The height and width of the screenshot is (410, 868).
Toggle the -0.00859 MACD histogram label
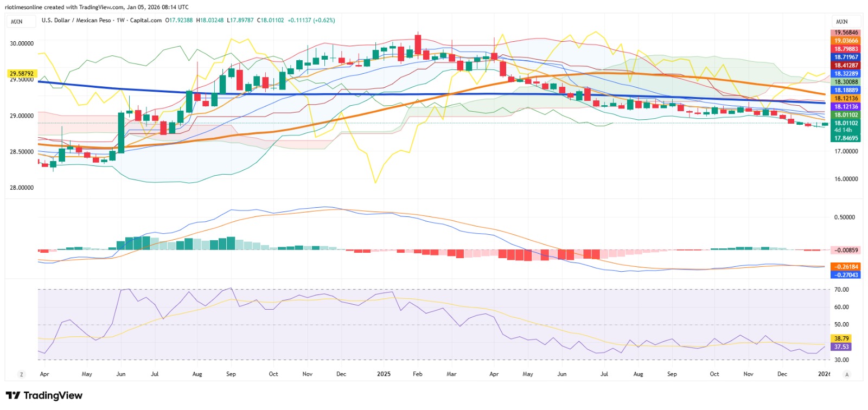pos(846,250)
